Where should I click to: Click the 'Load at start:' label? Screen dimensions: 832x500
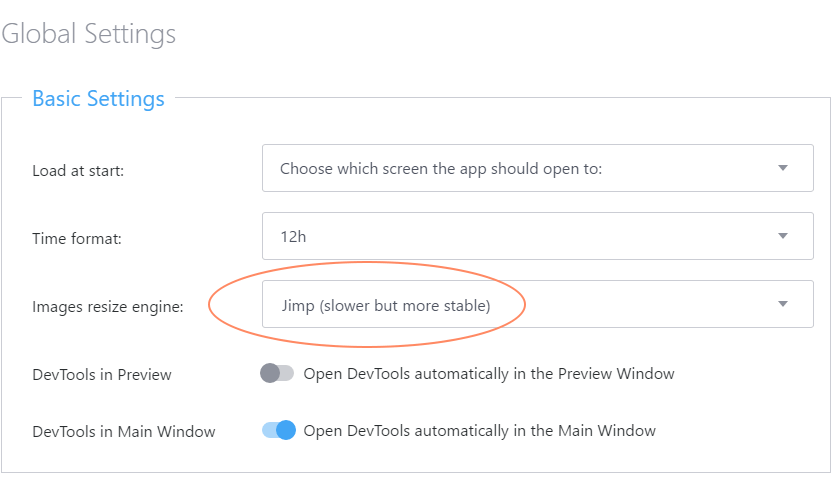(78, 170)
